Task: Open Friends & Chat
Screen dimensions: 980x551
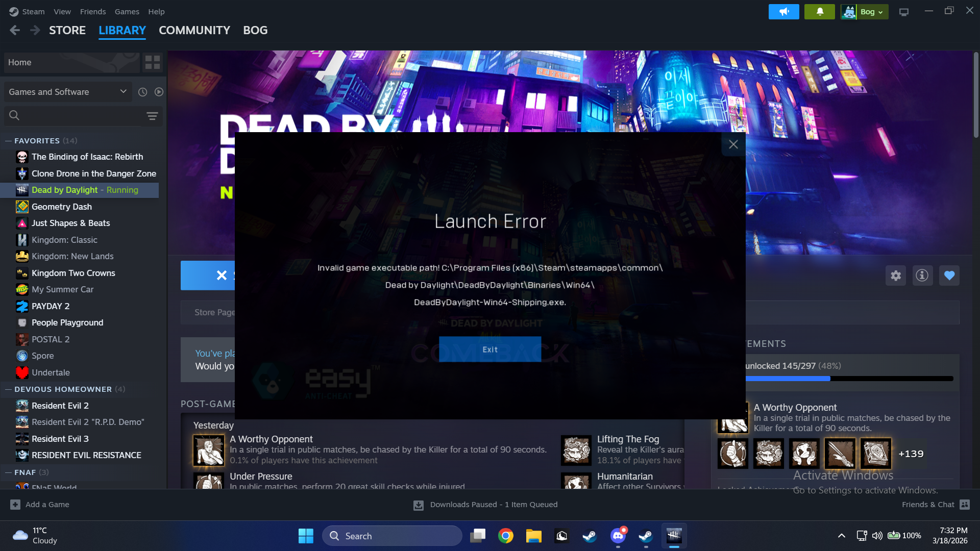Action: coord(935,505)
